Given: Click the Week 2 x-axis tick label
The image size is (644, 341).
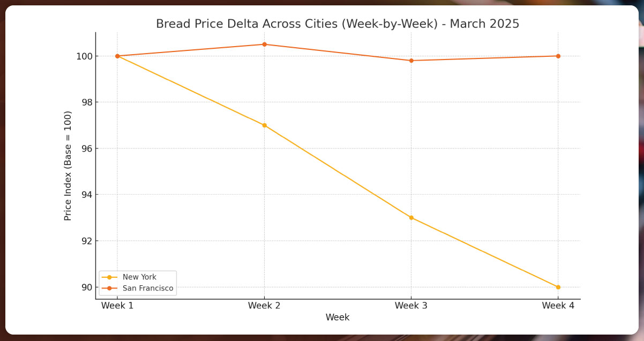Looking at the screenshot, I should coord(264,306).
